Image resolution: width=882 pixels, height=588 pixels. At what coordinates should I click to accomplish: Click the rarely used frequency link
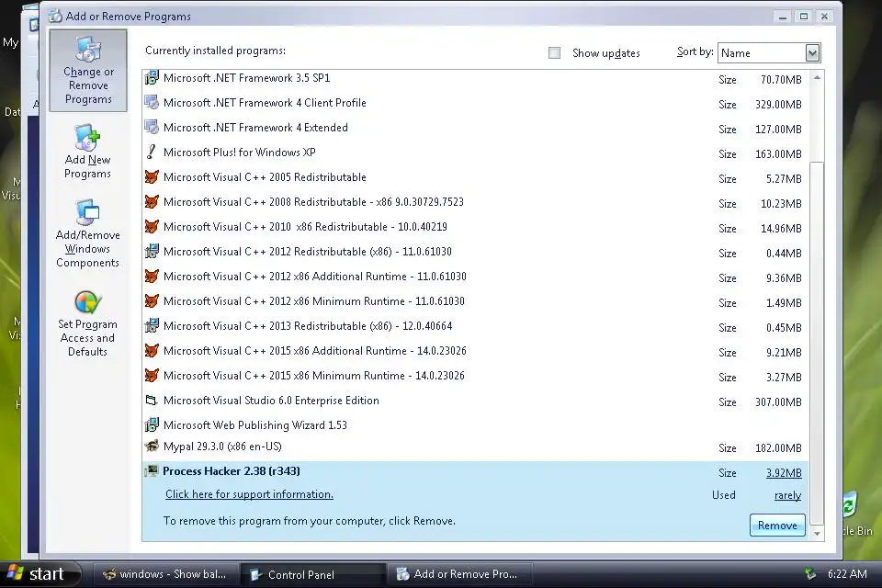coord(787,495)
